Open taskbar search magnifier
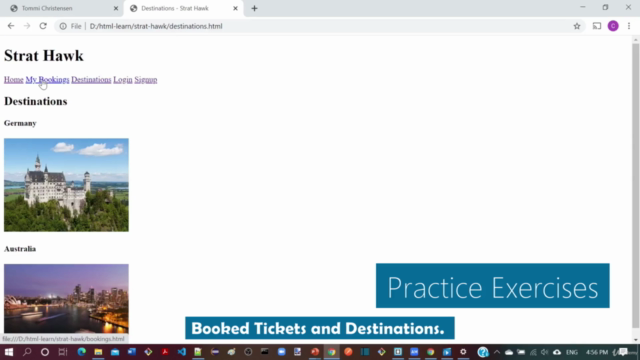 click(x=27, y=352)
